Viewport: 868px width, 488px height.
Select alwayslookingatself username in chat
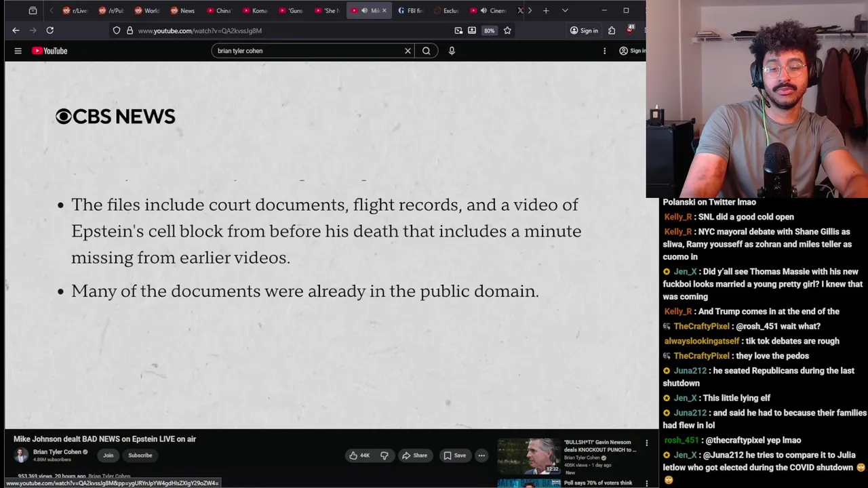pos(702,342)
